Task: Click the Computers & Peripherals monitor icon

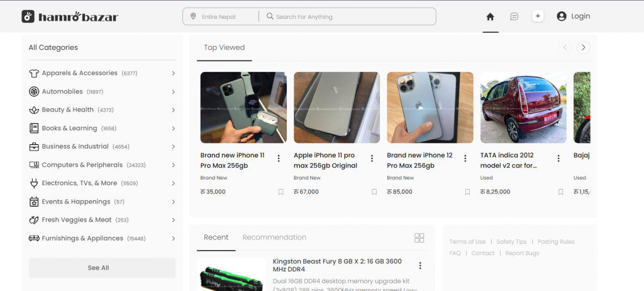Action: point(34,164)
